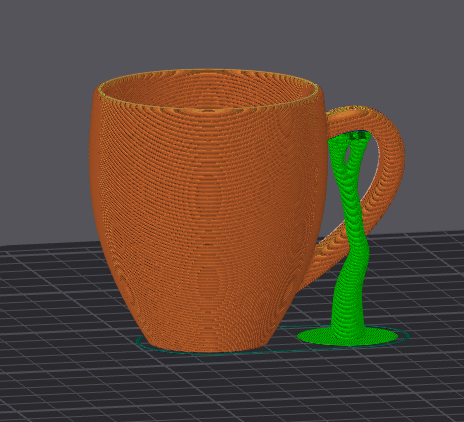Click the green circular support base
Image resolution: width=464 pixels, height=422 pixels.
pos(348,336)
